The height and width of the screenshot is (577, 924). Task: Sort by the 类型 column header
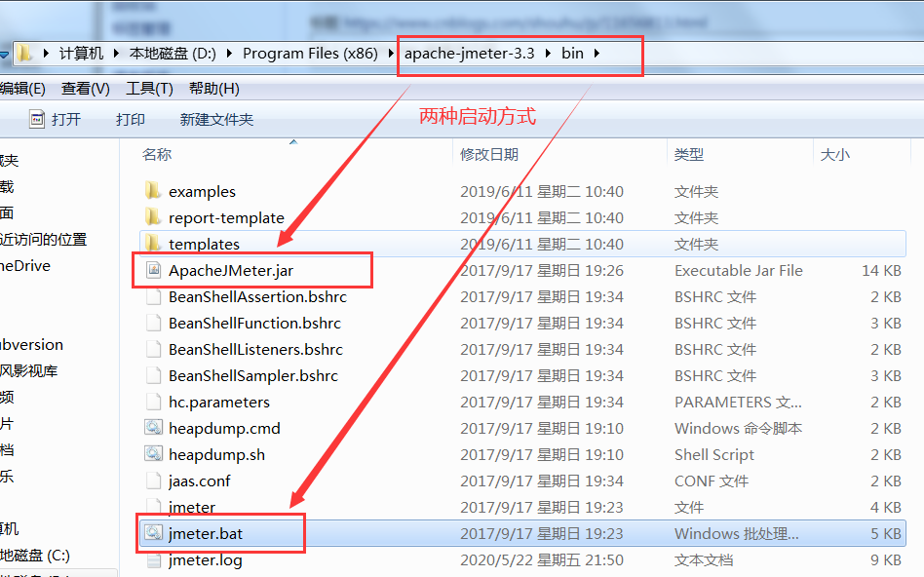tap(689, 154)
